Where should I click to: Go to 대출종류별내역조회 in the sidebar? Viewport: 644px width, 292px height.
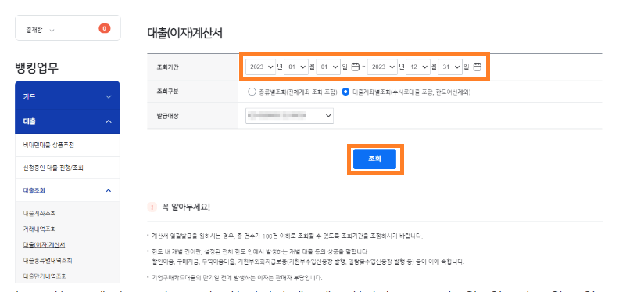click(x=48, y=261)
